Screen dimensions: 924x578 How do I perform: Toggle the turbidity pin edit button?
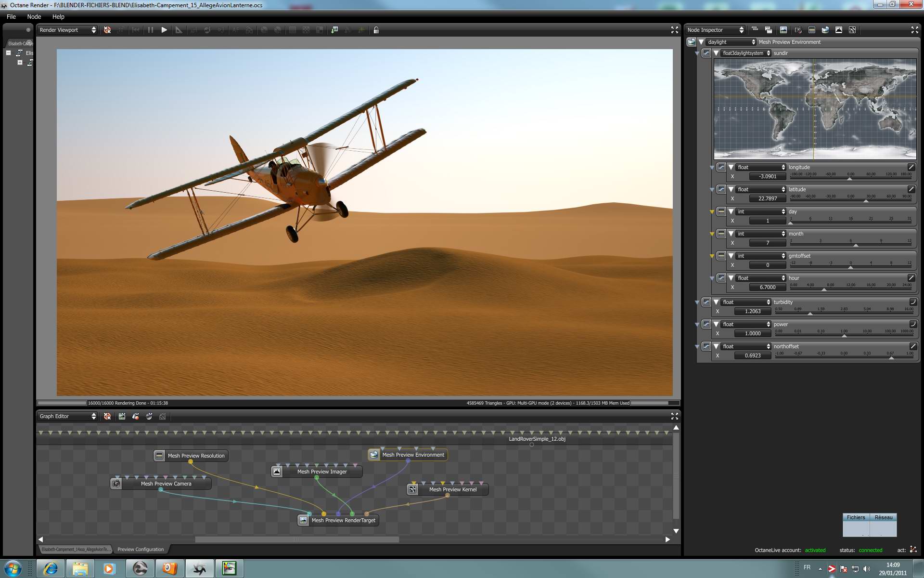(x=912, y=302)
